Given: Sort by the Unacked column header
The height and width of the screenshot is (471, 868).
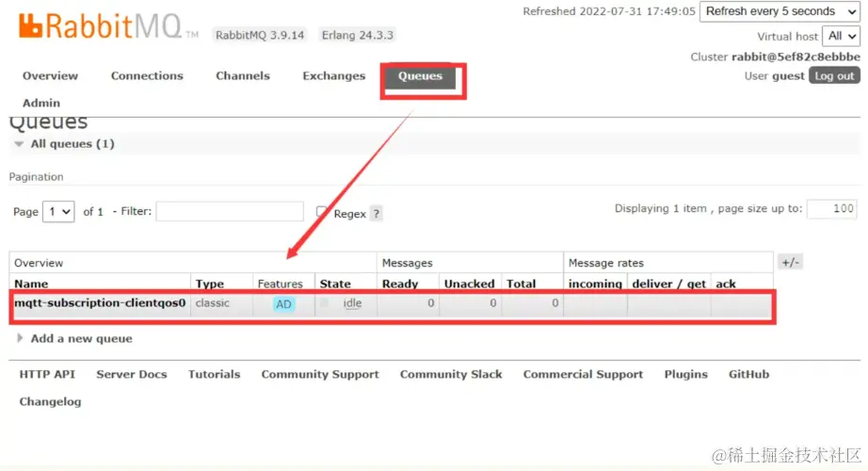Looking at the screenshot, I should click(x=470, y=284).
